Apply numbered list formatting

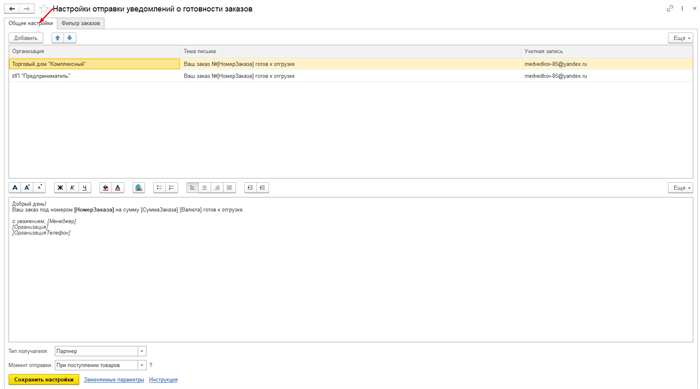(x=171, y=188)
